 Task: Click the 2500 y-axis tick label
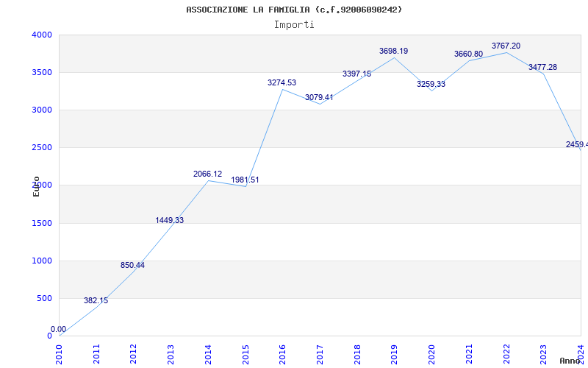pos(42,148)
